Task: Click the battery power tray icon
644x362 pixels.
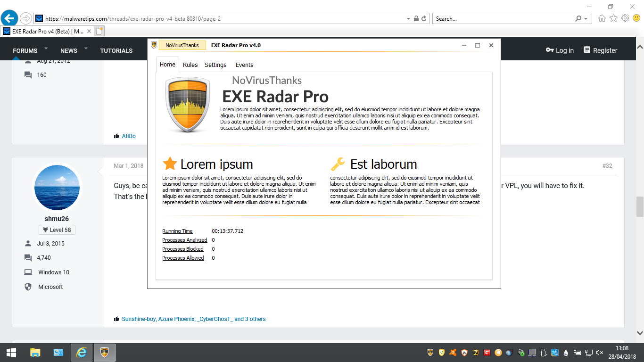Action: tap(578, 353)
